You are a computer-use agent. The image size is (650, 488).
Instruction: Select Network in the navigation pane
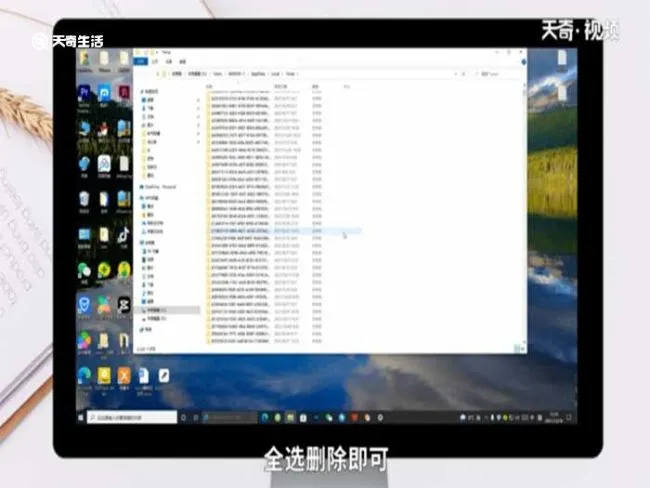click(147, 330)
